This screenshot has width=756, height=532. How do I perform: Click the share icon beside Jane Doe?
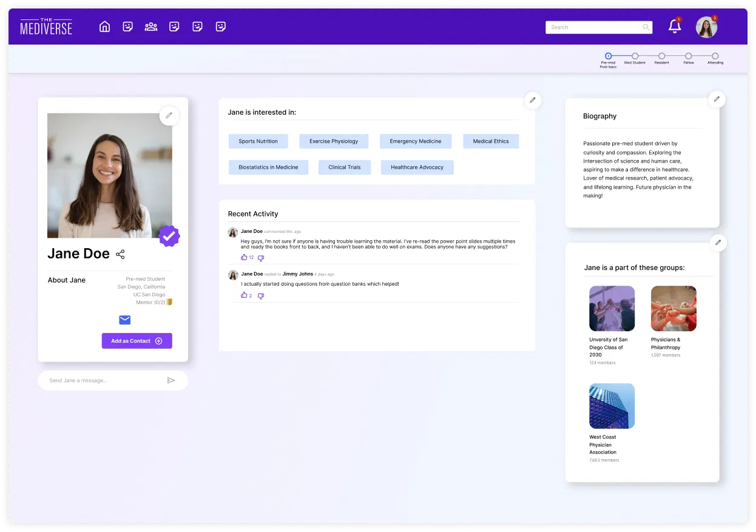pos(120,254)
